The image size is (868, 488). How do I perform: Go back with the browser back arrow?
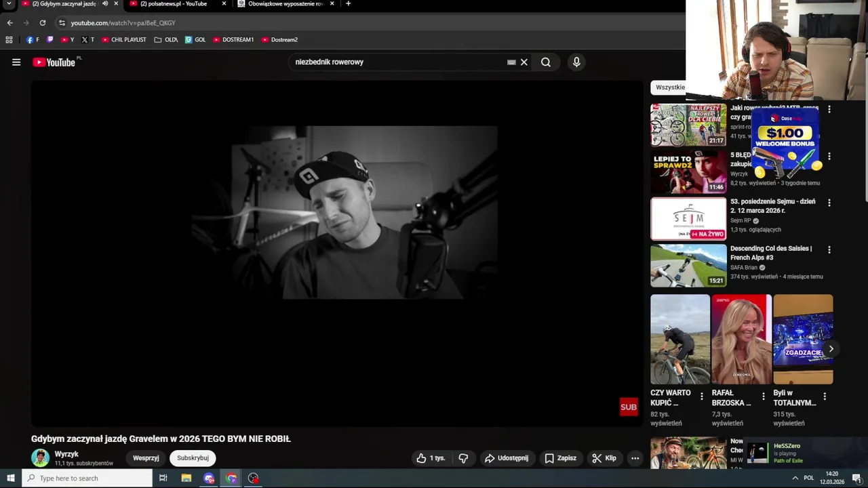click(x=9, y=22)
